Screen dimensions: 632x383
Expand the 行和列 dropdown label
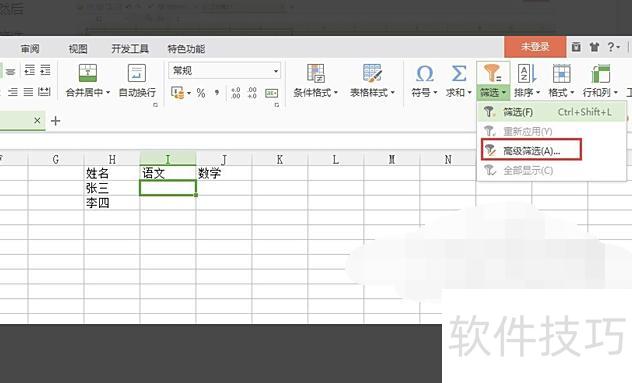[601, 93]
